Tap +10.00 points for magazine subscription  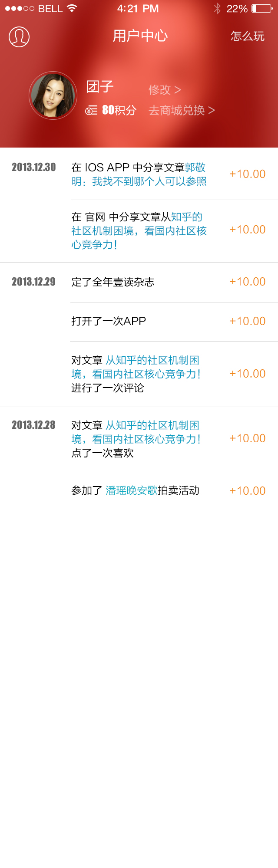coord(248,282)
